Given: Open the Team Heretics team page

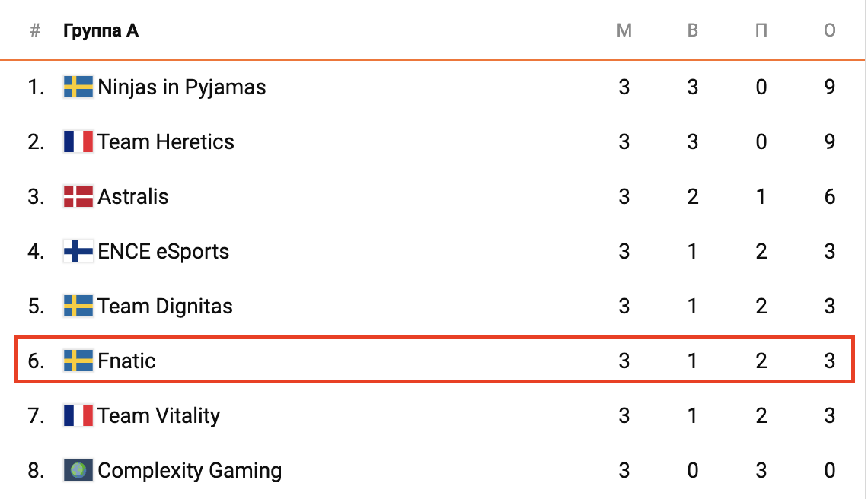Looking at the screenshot, I should [166, 142].
